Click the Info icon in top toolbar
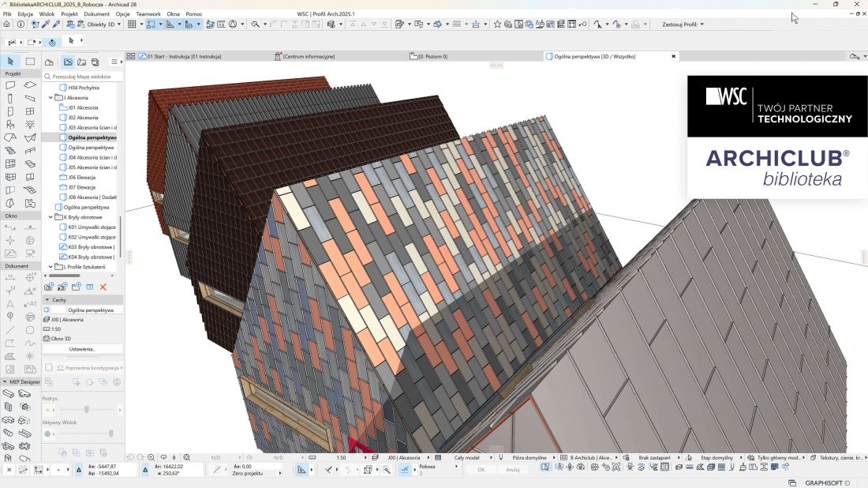 pyautogui.click(x=21, y=24)
